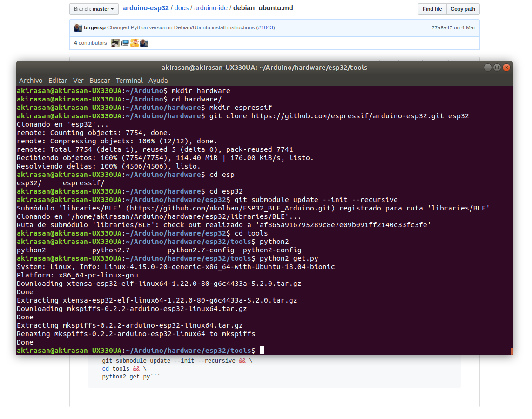This screenshot has height=419, width=532.
Task: Close the terminal window
Action: [x=506, y=68]
